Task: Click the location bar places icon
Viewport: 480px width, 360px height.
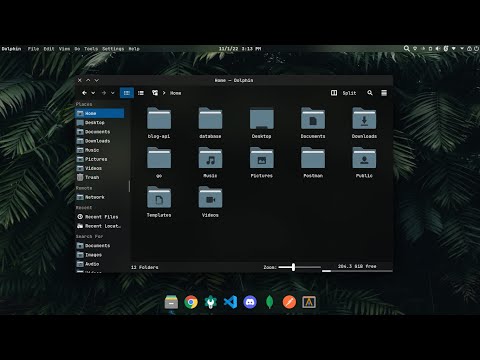Action: pos(155,93)
